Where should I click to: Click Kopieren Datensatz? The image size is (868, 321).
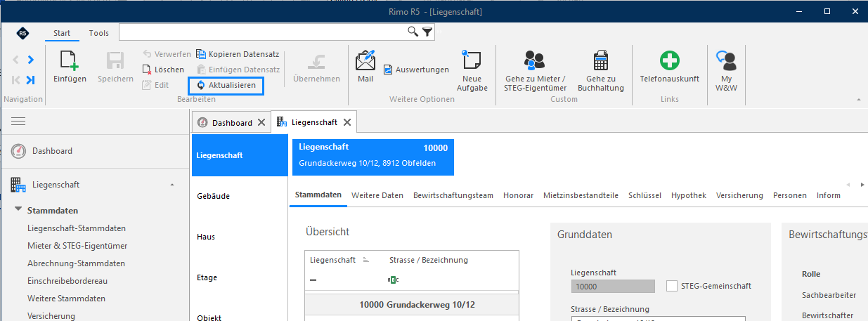click(x=238, y=54)
